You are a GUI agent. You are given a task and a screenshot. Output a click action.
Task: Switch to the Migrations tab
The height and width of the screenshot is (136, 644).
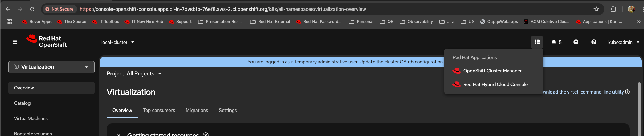pos(197,110)
